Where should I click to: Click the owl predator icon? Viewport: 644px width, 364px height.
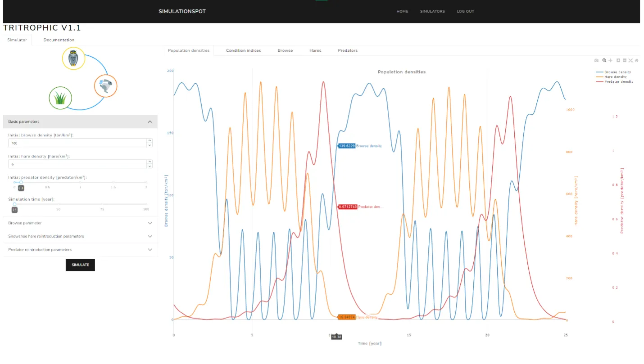(x=73, y=58)
